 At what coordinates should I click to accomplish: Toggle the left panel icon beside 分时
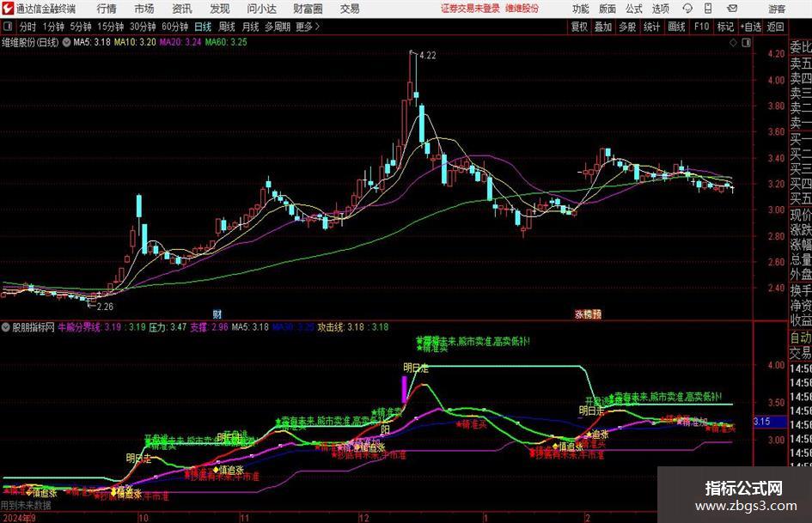8,27
